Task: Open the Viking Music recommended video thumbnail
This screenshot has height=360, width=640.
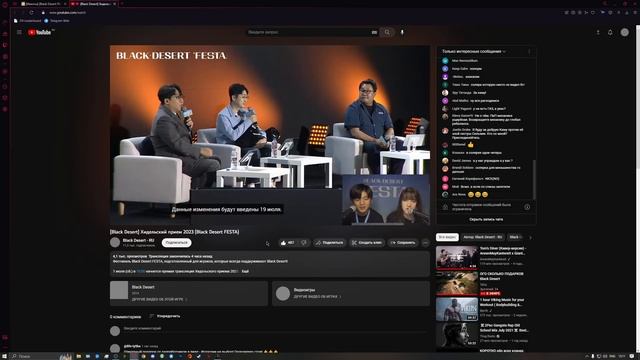Action: pyautogui.click(x=457, y=309)
